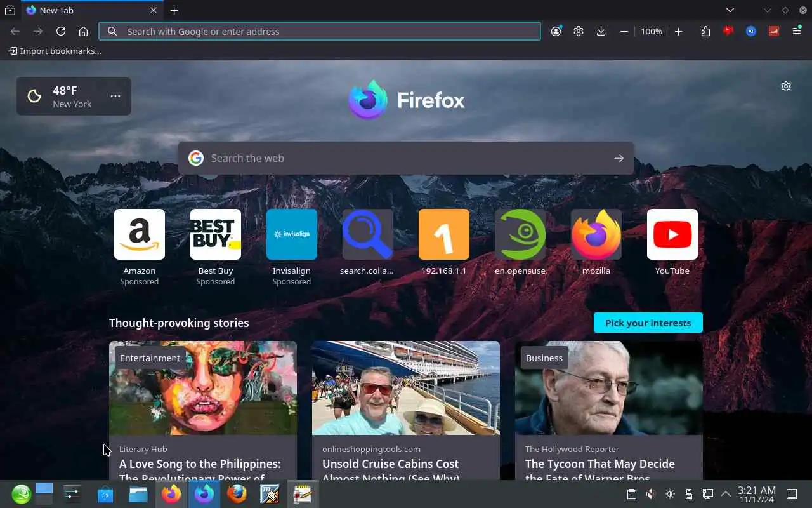This screenshot has height=508, width=812.
Task: Click the Business topic label
Action: [544, 358]
